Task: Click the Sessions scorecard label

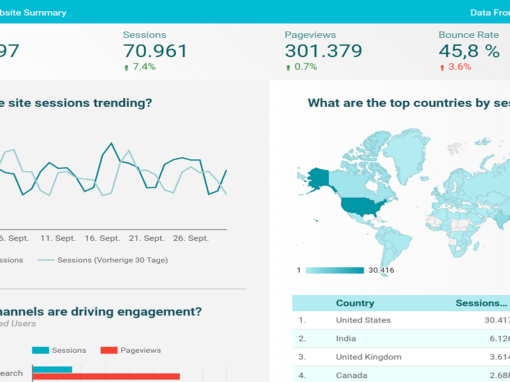Action: click(144, 35)
